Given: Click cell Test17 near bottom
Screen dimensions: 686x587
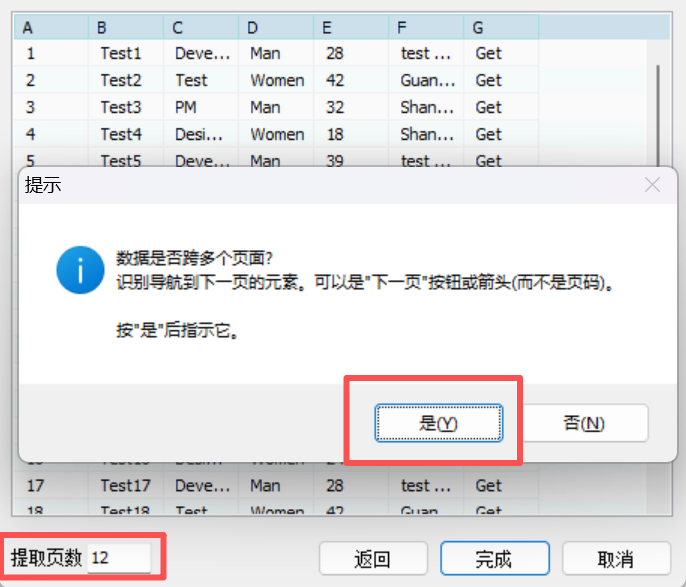Looking at the screenshot, I should 125,486.
